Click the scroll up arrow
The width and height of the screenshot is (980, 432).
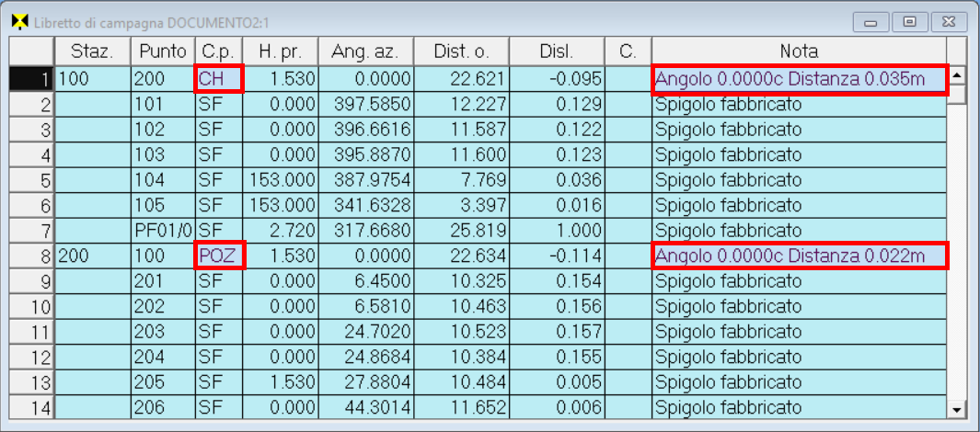pyautogui.click(x=957, y=76)
